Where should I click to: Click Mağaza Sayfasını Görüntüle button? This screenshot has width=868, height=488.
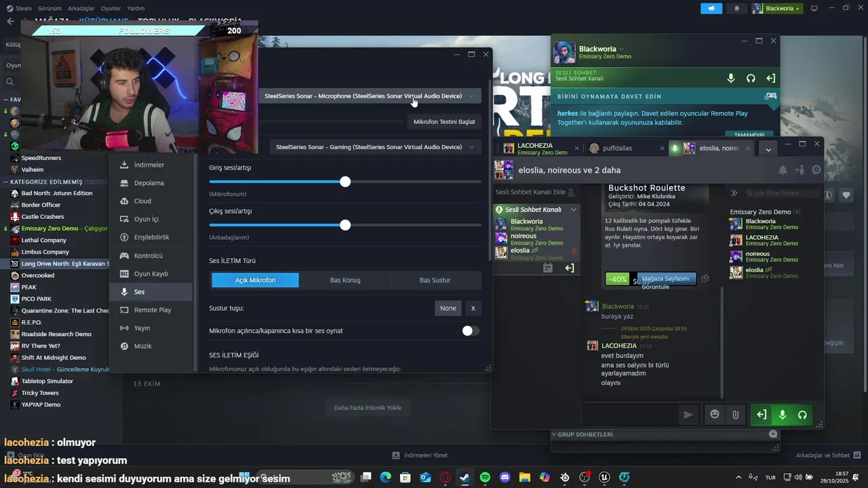tap(665, 279)
